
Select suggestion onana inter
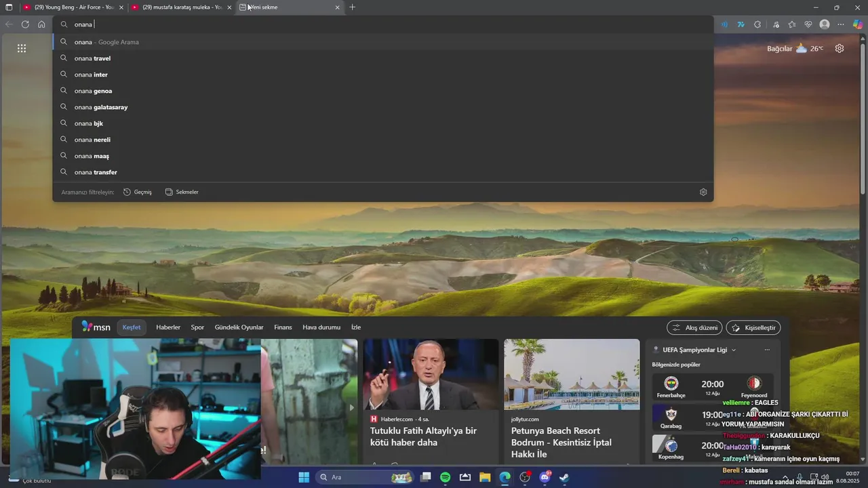coord(383,75)
